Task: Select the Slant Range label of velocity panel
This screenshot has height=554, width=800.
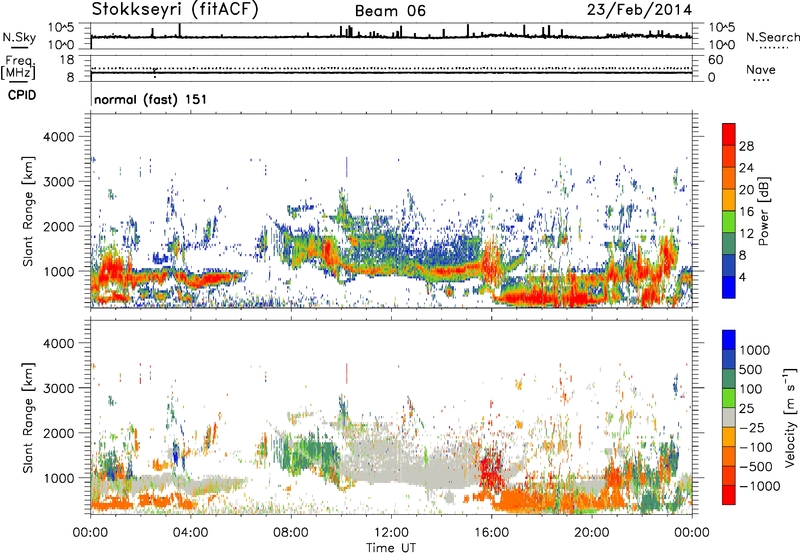Action: (x=28, y=418)
